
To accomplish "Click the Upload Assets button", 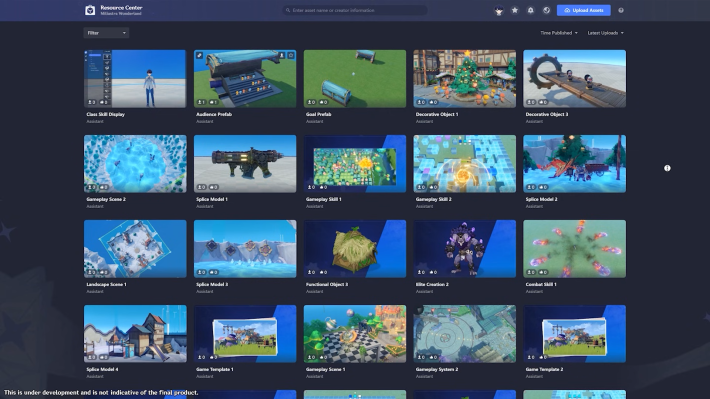I will point(584,10).
